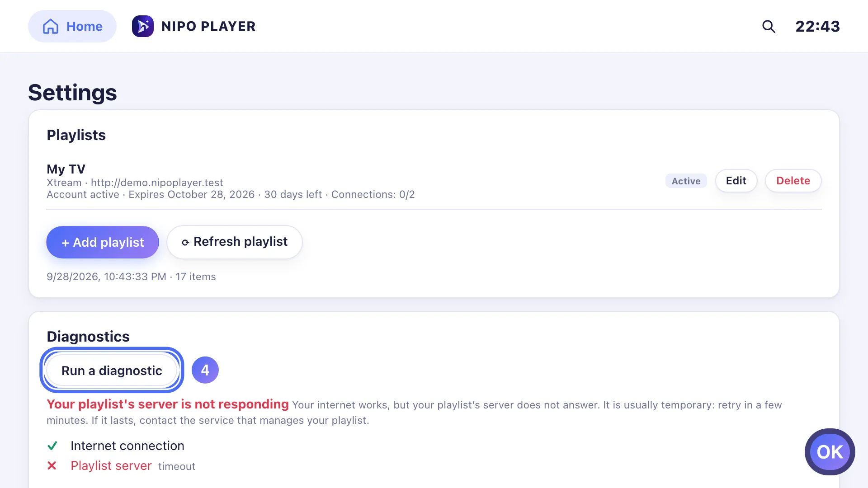The image size is (868, 488).
Task: Refresh the playlist
Action: click(x=235, y=242)
